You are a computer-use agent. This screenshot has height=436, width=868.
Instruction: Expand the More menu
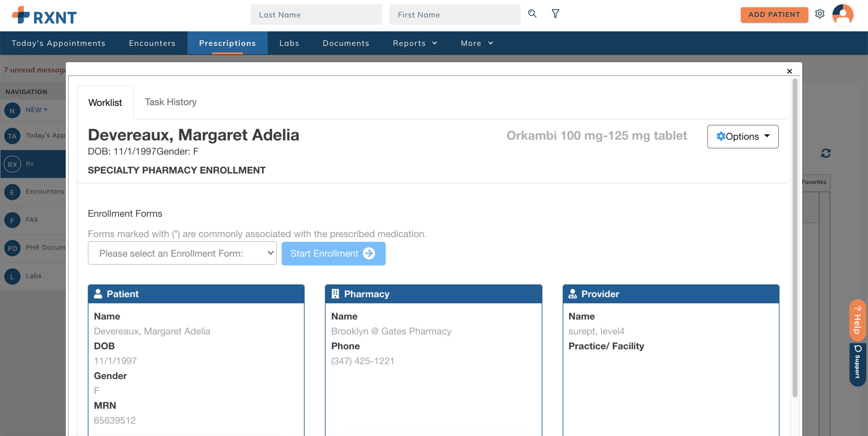[x=477, y=43]
